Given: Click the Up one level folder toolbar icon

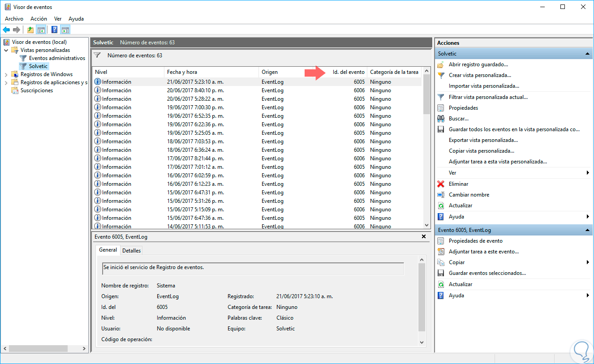Looking at the screenshot, I should pos(30,30).
